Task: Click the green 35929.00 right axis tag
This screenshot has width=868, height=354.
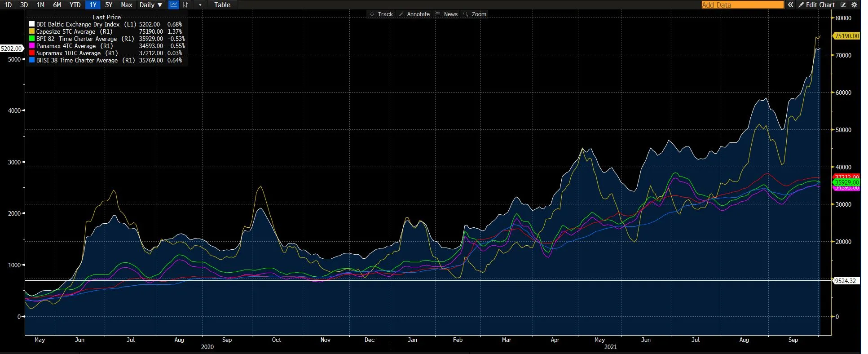Action: coord(846,182)
